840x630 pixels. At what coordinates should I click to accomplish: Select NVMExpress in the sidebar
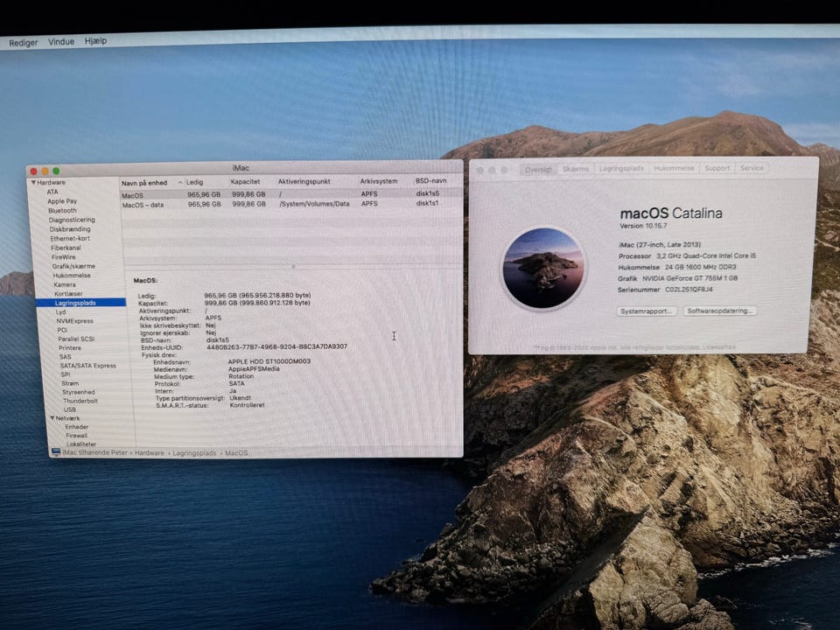(75, 321)
